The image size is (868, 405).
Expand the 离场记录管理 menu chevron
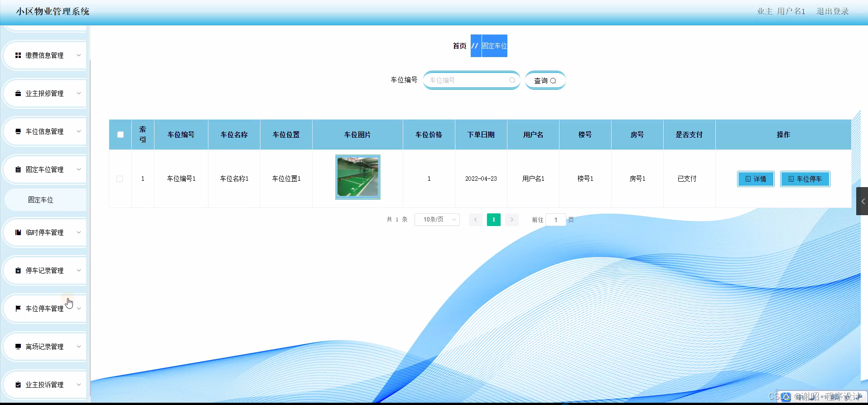click(x=79, y=347)
